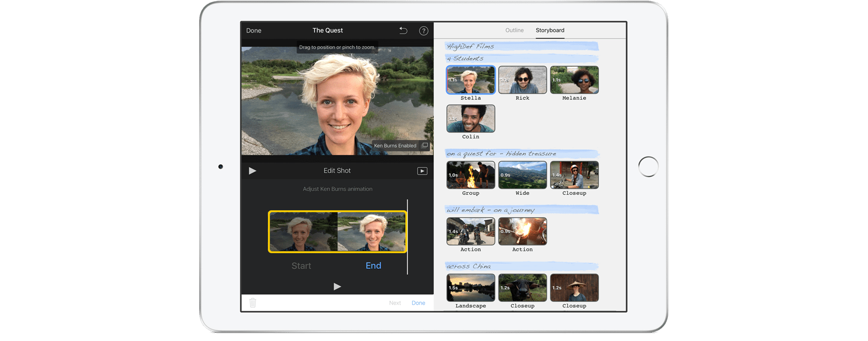Edit the HighDef Films title line
This screenshot has width=868, height=341.
coord(522,47)
